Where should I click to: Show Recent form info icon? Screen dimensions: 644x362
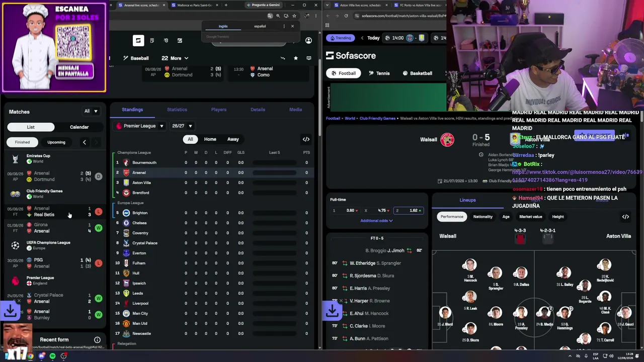[x=97, y=340]
